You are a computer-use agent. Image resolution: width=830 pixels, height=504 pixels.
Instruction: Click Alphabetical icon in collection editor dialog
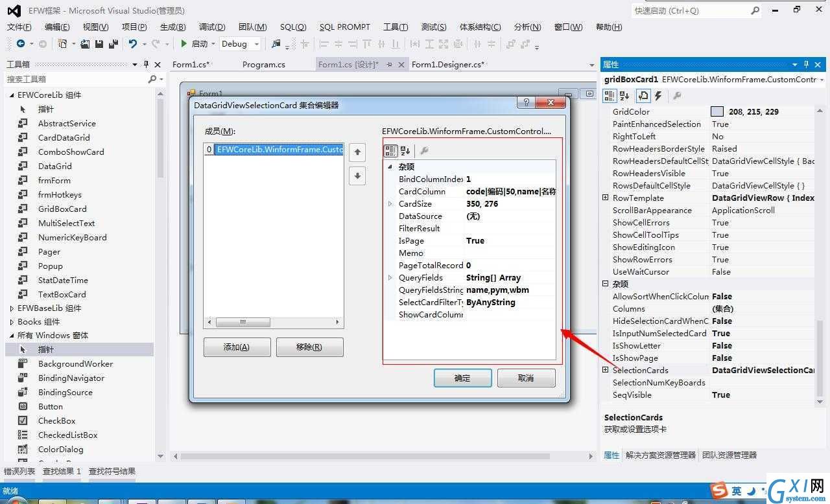click(405, 150)
